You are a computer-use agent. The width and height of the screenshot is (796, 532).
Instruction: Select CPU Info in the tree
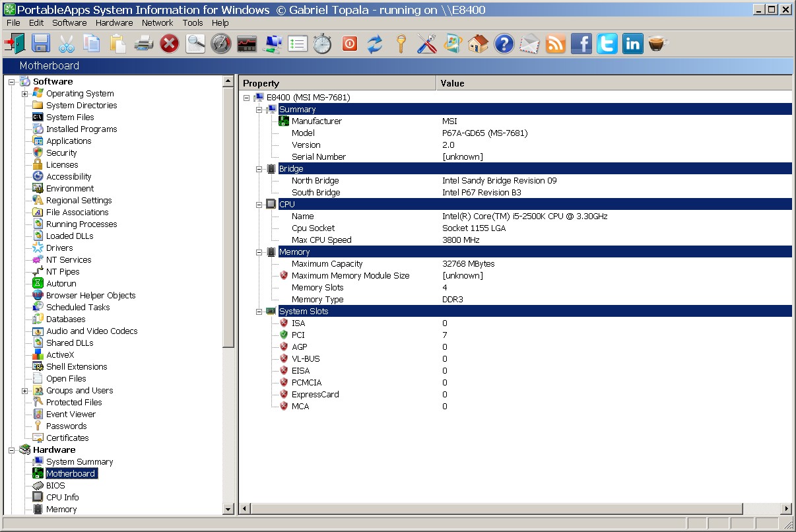(62, 498)
